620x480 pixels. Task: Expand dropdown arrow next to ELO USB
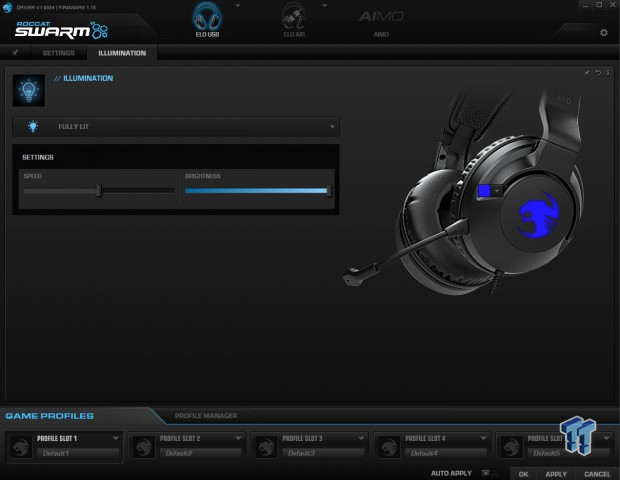[x=238, y=6]
